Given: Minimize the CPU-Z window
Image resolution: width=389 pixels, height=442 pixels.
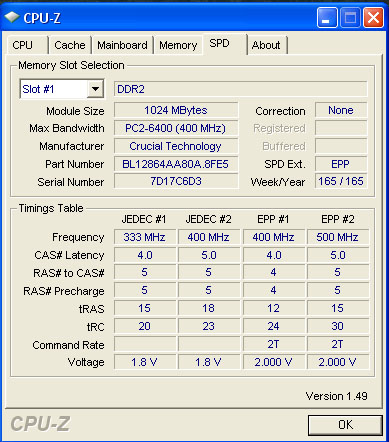Looking at the screenshot, I should coord(327,18).
